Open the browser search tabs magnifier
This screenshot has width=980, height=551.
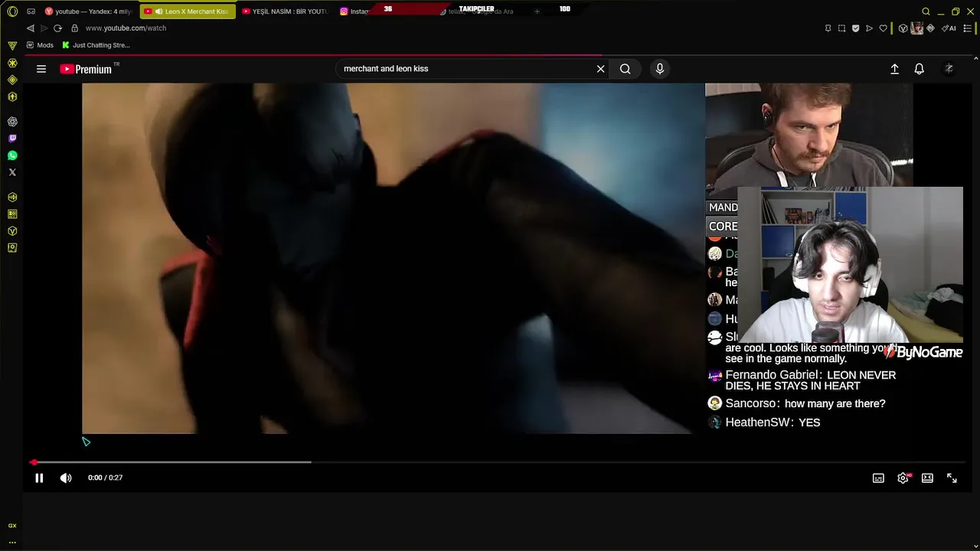point(926,11)
